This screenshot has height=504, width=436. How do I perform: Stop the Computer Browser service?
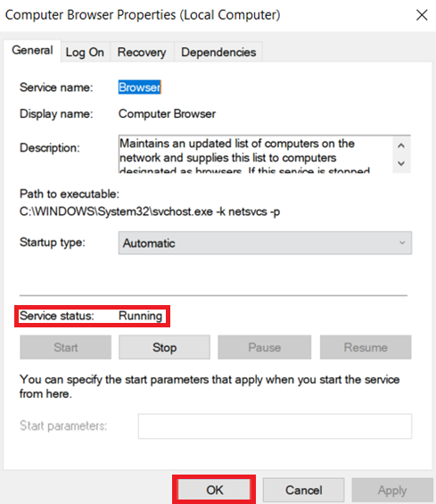click(x=164, y=347)
